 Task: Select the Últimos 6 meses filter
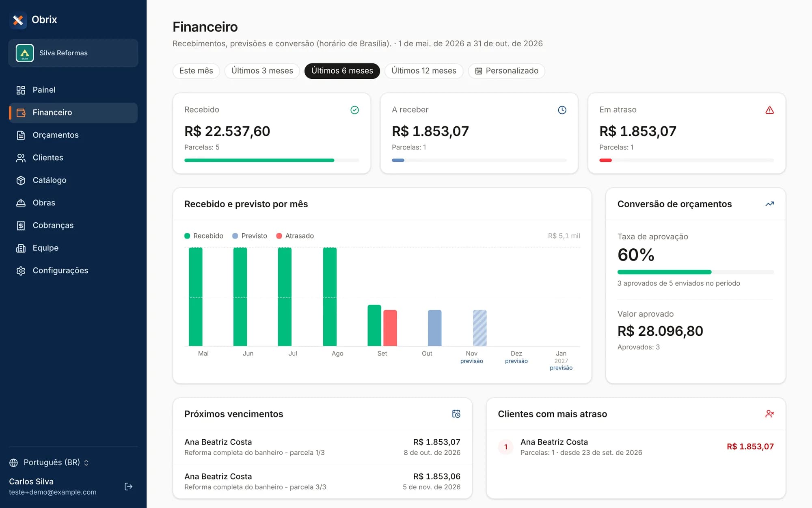point(342,71)
